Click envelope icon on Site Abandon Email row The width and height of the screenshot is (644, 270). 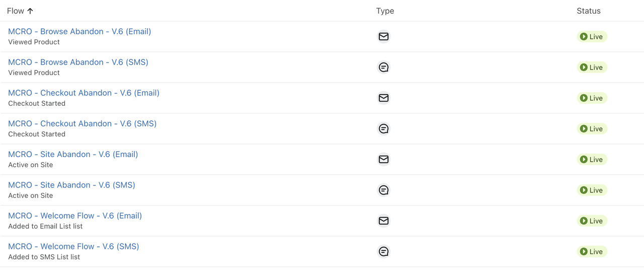383,160
